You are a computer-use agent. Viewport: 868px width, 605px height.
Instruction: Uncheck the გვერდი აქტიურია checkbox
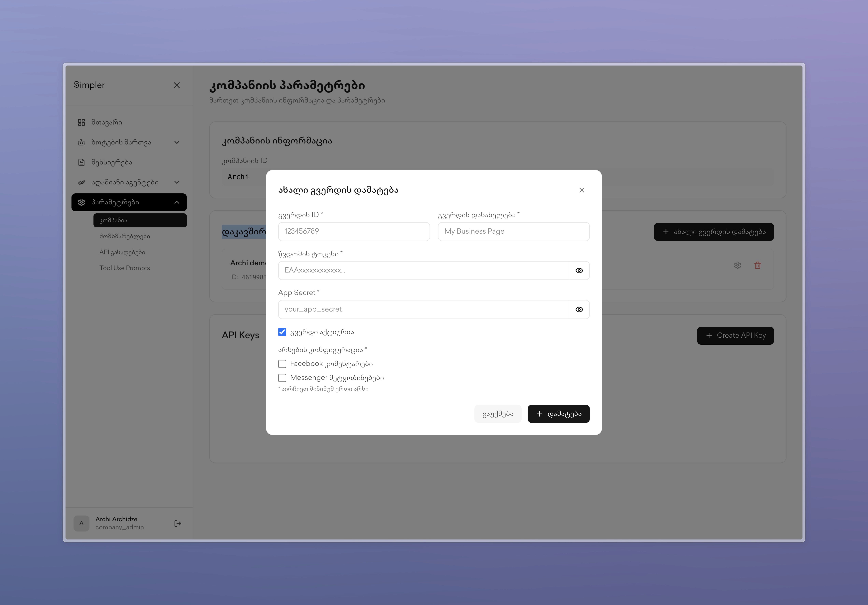pyautogui.click(x=282, y=332)
